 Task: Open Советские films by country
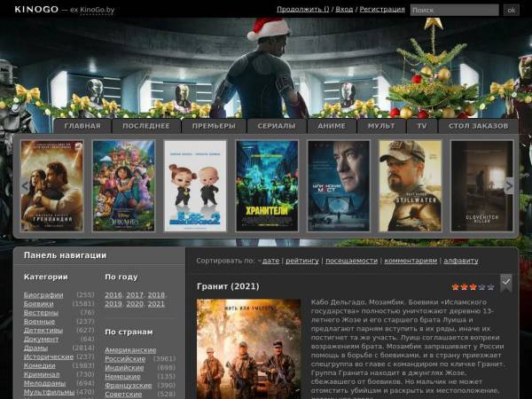(123, 395)
